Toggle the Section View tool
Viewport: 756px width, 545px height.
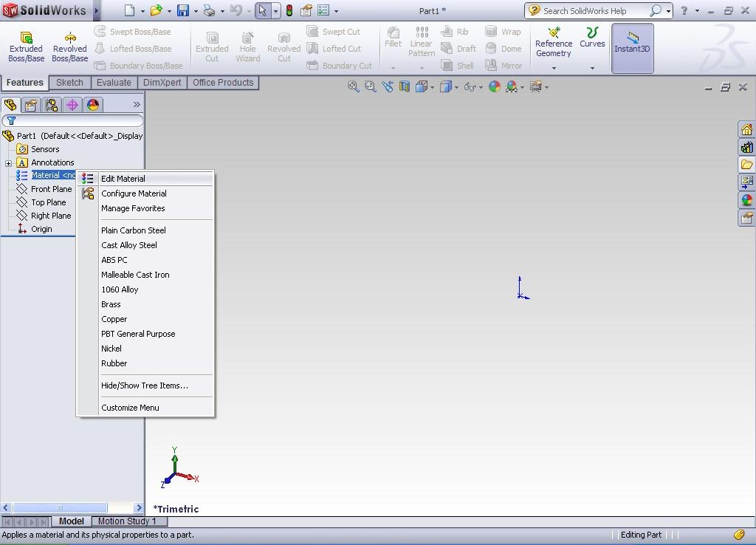pyautogui.click(x=404, y=86)
